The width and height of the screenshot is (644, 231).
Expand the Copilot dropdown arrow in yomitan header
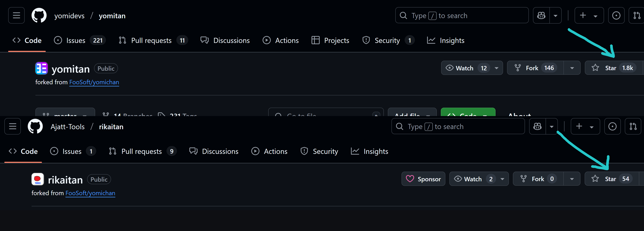click(555, 16)
